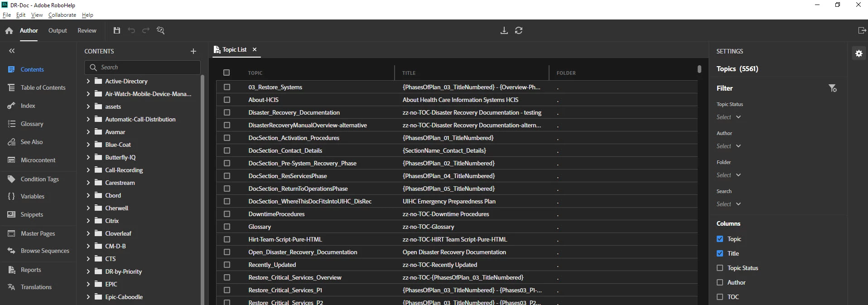This screenshot has width=868, height=305.
Task: Open the Microcontent panel
Action: [38, 160]
